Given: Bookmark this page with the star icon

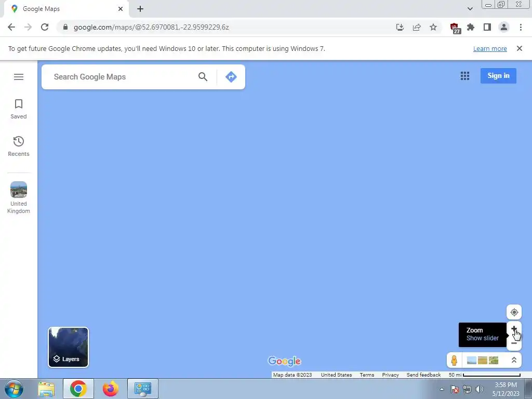Looking at the screenshot, I should point(433,27).
